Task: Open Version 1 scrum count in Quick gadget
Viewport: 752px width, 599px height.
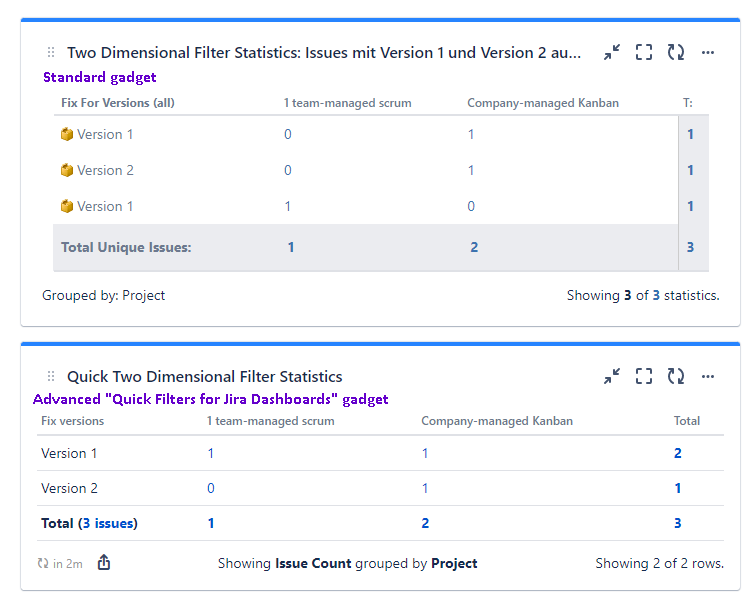Action: click(211, 453)
